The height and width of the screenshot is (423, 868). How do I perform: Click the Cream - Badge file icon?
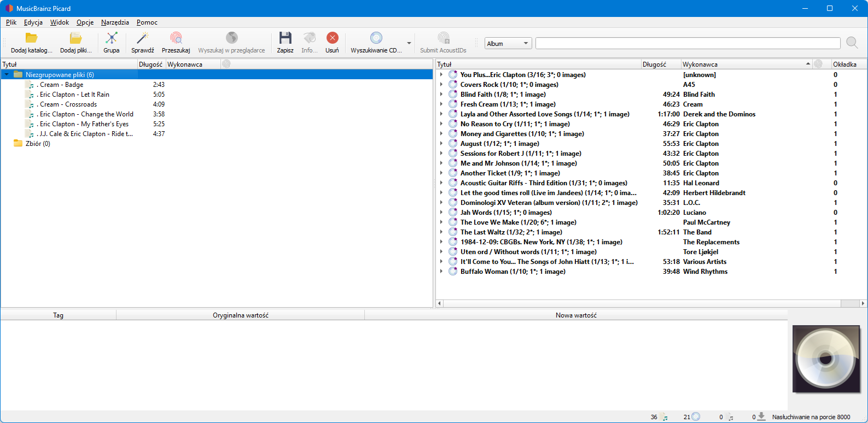30,85
